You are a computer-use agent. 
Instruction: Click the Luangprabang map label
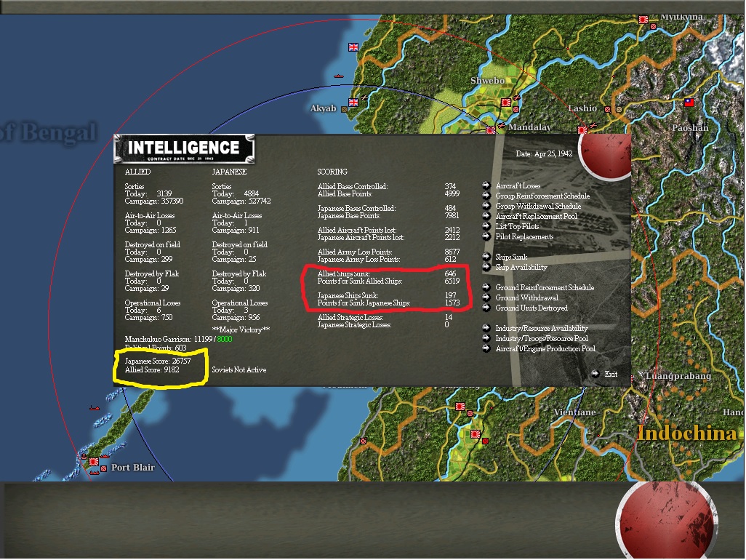pos(678,376)
